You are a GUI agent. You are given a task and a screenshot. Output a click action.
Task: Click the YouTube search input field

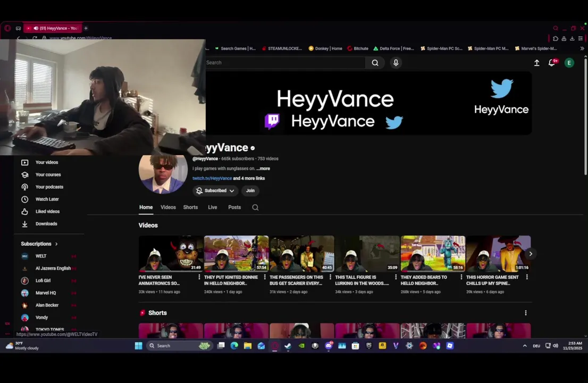[x=285, y=63]
